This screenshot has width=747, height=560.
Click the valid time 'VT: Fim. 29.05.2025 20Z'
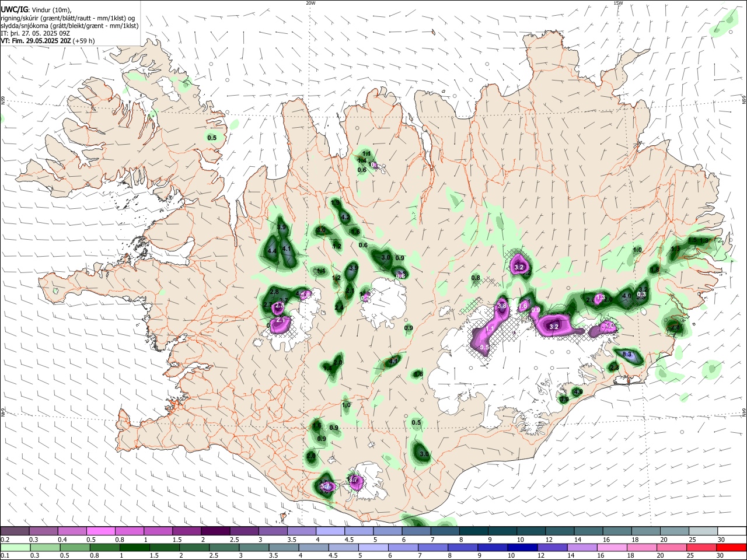[36, 41]
